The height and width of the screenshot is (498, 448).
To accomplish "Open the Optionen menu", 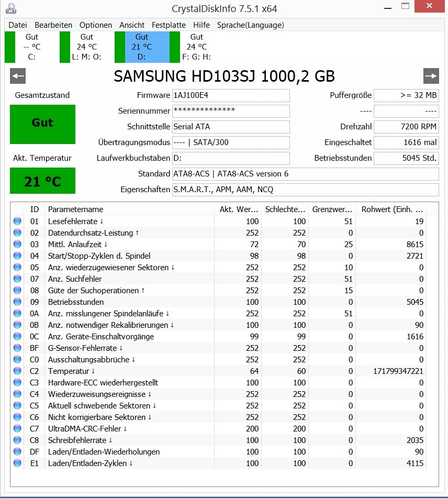I will point(96,25).
